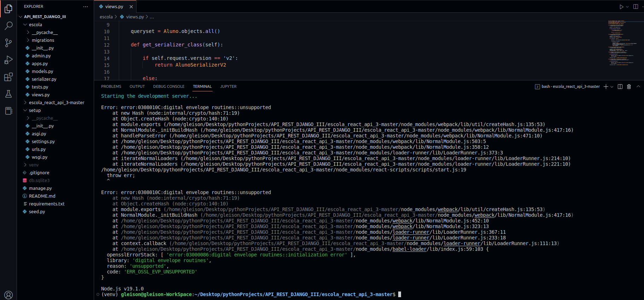Open the Source Control view
This screenshot has height=300, width=644.
point(8,43)
